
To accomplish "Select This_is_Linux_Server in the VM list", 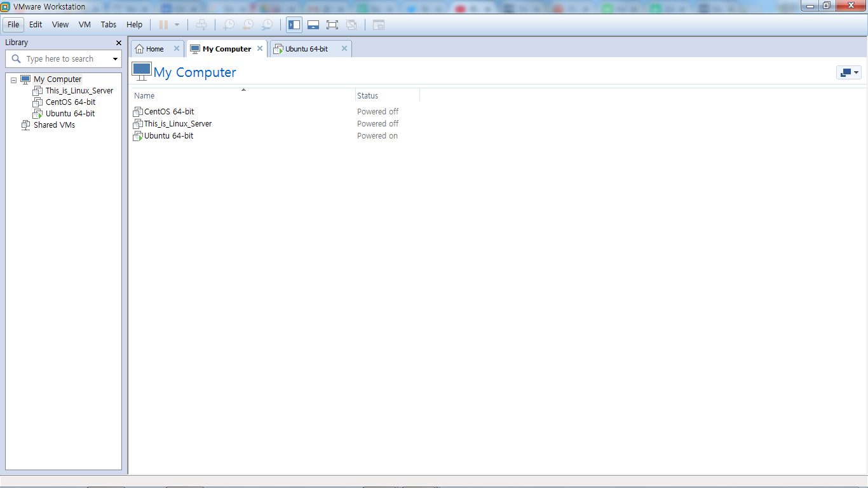I will 178,124.
